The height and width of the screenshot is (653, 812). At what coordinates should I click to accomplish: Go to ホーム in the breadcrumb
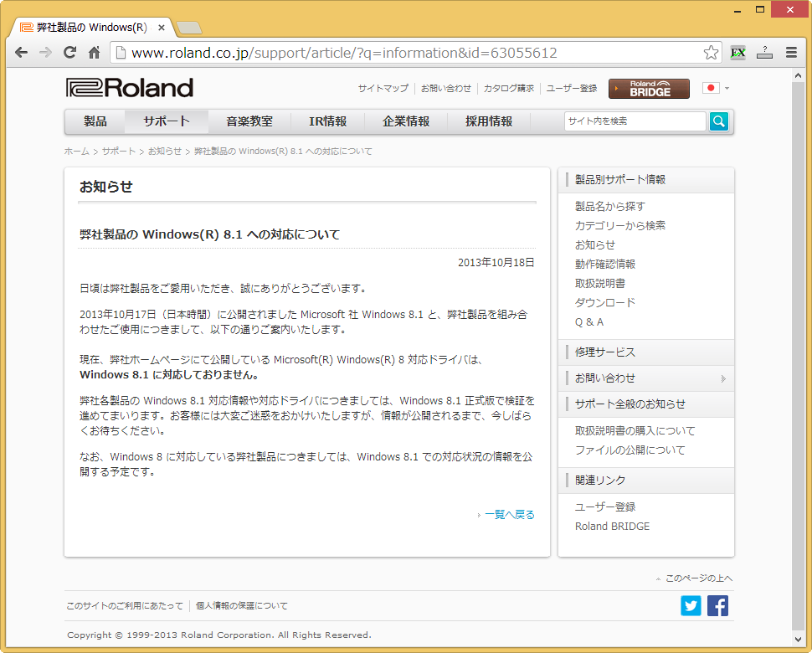pyautogui.click(x=77, y=152)
